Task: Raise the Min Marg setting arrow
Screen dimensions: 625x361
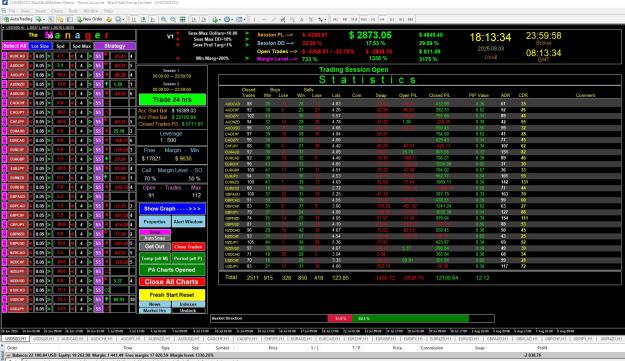Action: (x=247, y=58)
